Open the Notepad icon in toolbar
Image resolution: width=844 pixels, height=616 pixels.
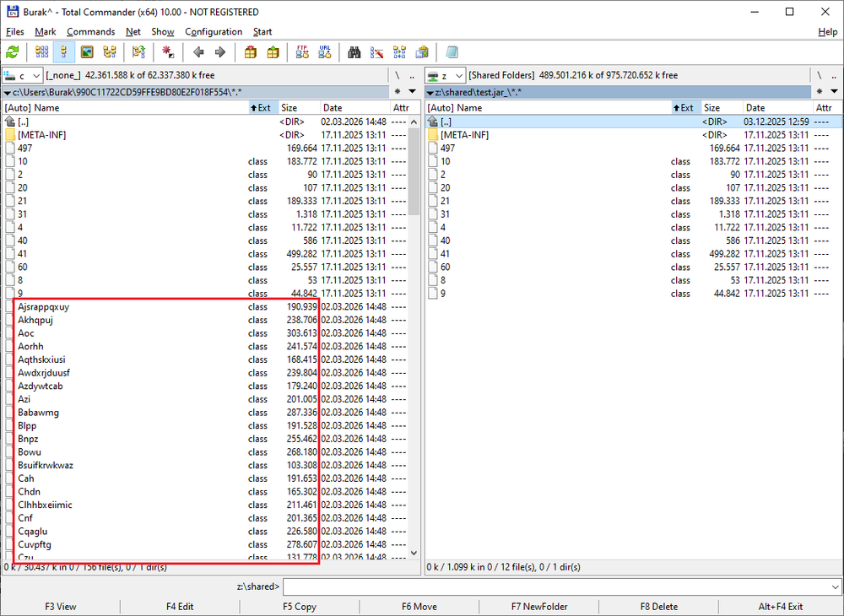pyautogui.click(x=452, y=52)
